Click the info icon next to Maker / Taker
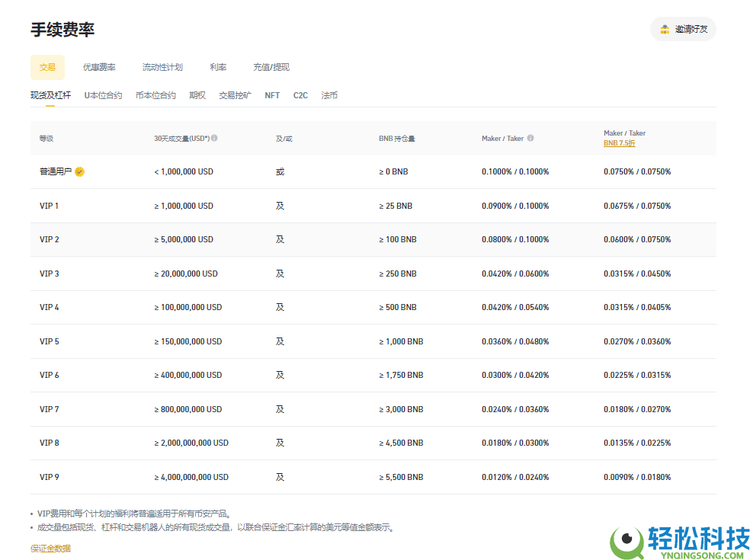This screenshot has height=560, width=750. pos(530,138)
